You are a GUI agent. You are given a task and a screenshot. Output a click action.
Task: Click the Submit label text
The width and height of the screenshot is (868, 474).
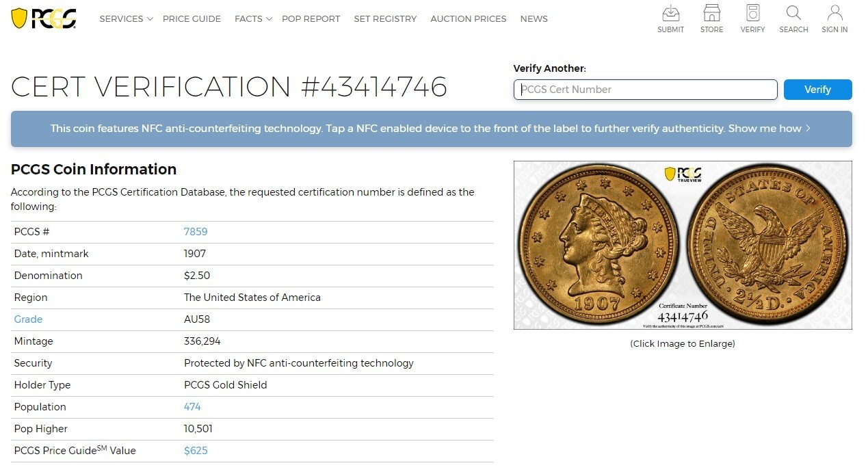pos(670,29)
